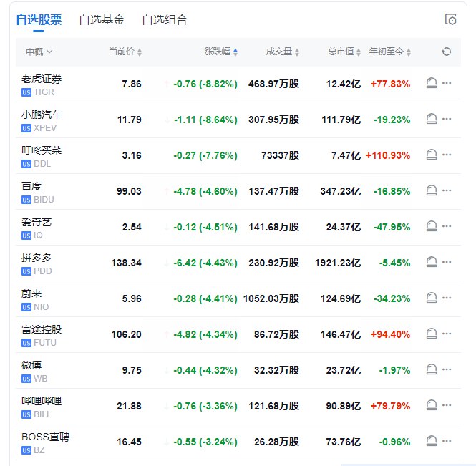Click change -1.11 (-8.64%) value

[x=205, y=120]
